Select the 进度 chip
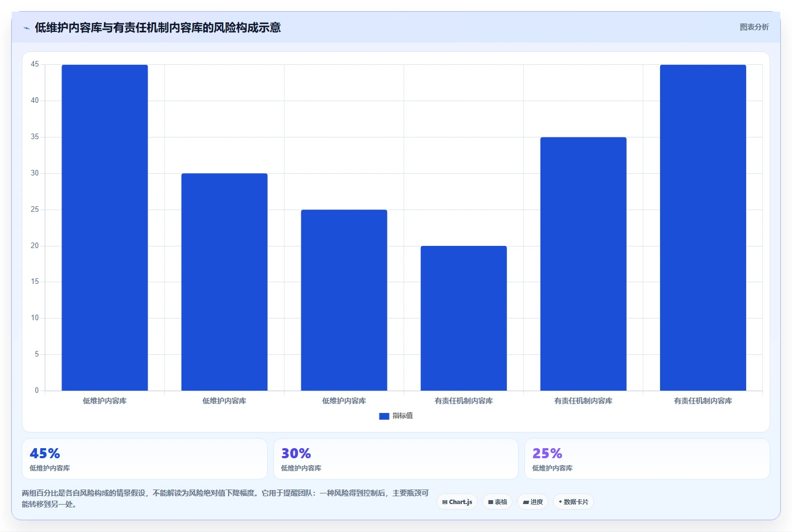 tap(533, 502)
